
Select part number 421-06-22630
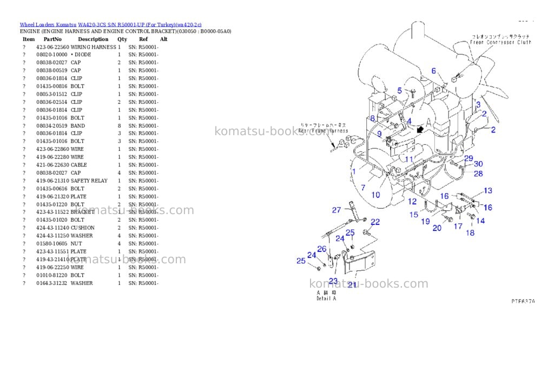coord(52,165)
